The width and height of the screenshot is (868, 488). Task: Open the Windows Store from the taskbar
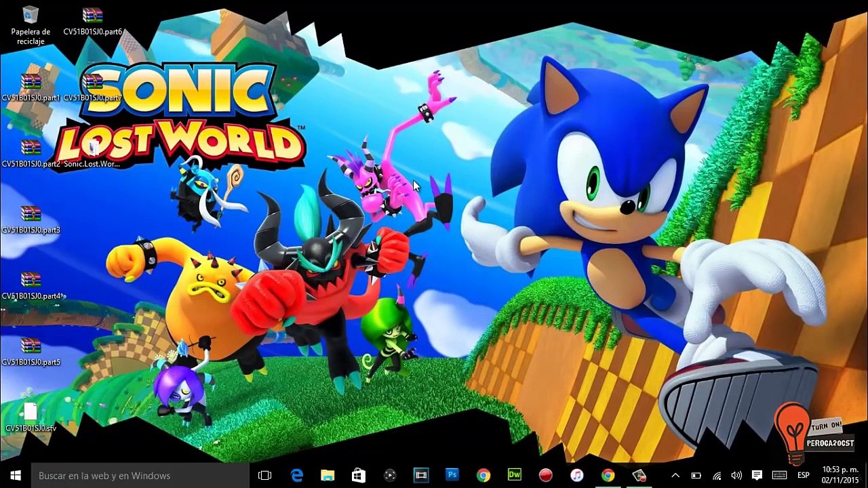[x=359, y=475]
